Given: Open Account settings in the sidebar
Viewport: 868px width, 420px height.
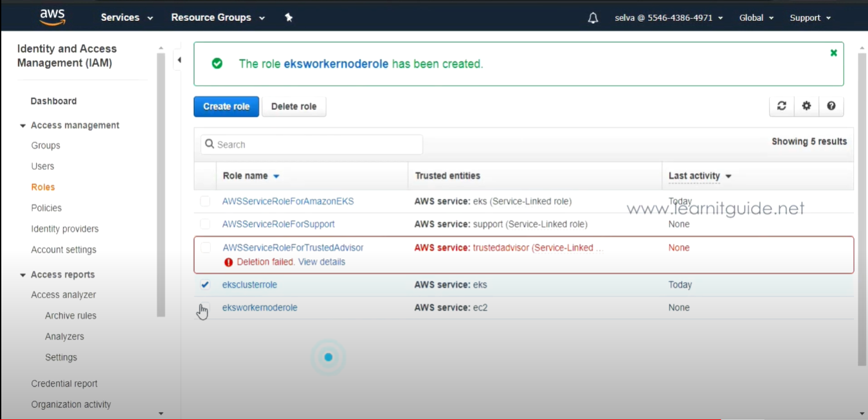Looking at the screenshot, I should (64, 250).
